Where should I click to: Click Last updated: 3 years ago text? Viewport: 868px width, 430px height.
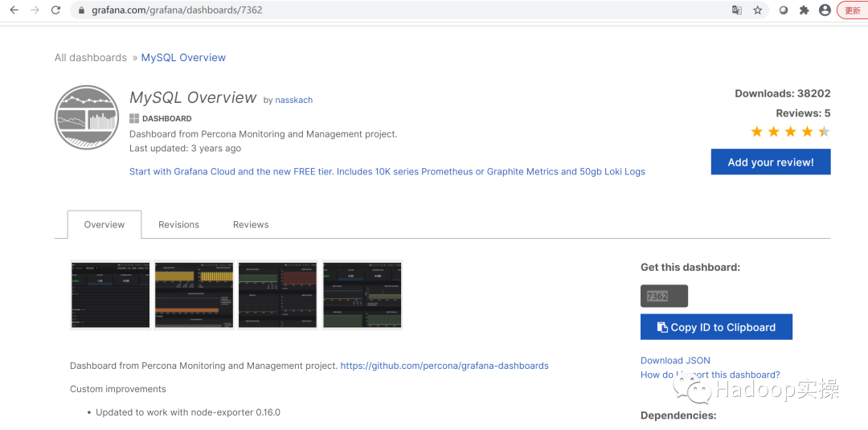186,149
